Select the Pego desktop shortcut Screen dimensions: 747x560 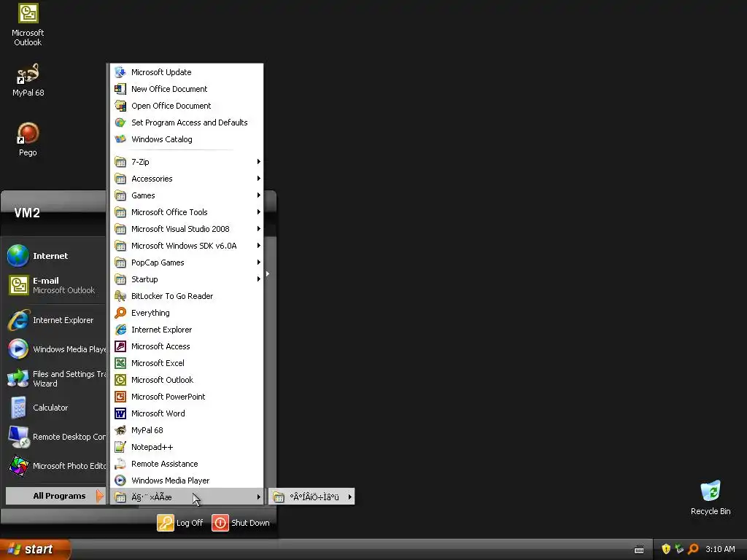click(28, 139)
